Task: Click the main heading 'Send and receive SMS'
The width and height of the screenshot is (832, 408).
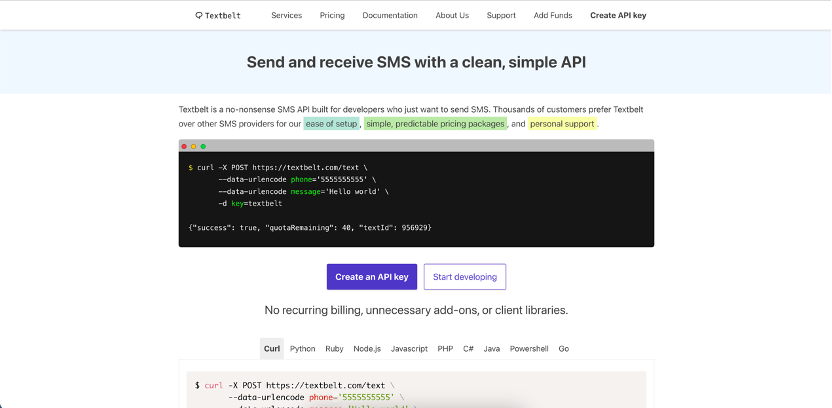Action: coord(416,63)
